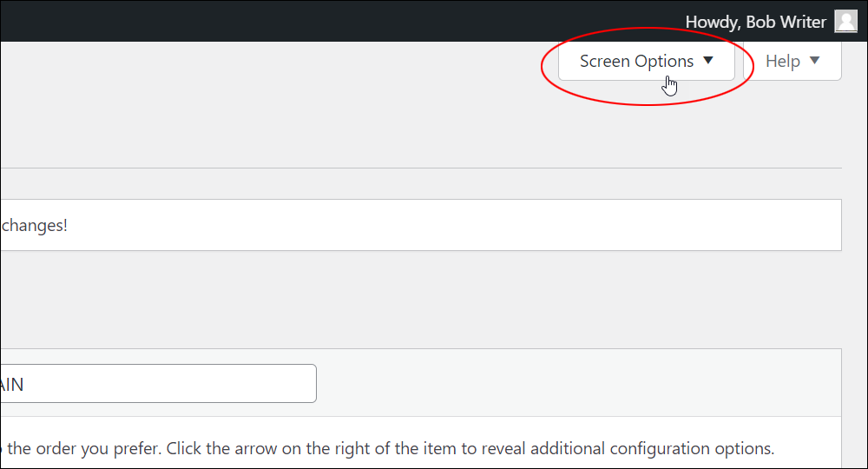
Task: Open the Screen Options panel
Action: 646,61
